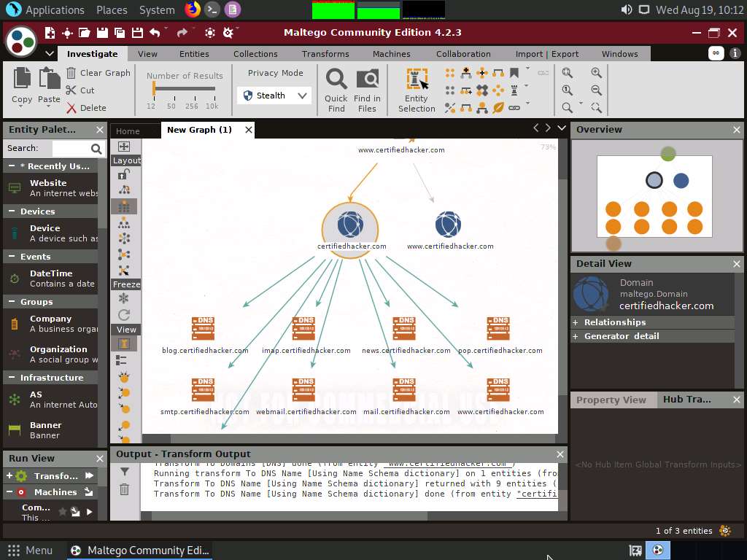
Task: Click the Open file folder icon
Action: coord(85,32)
